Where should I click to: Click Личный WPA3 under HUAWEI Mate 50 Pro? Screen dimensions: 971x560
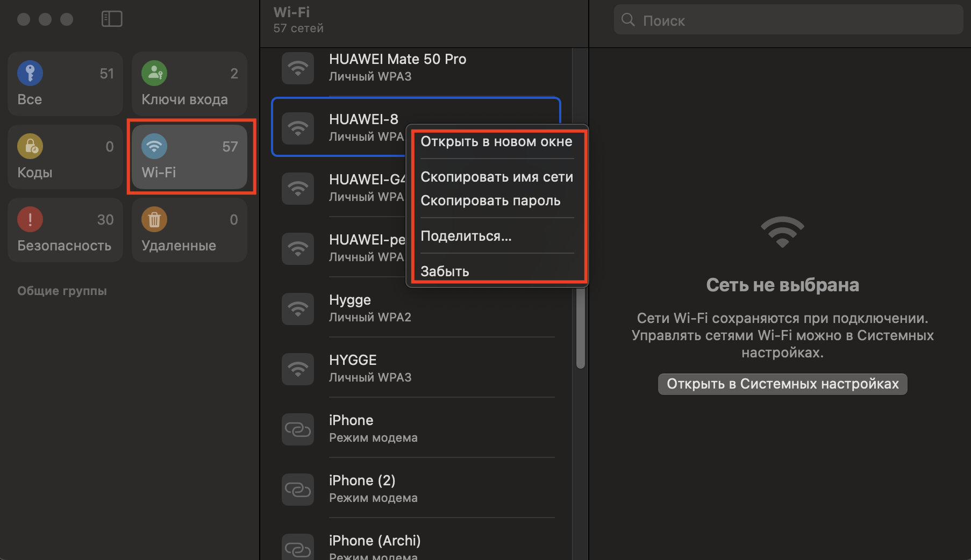370,76
